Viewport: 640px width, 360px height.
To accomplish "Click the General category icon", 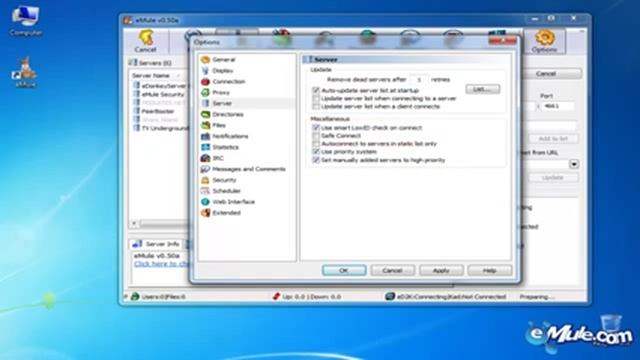I will click(x=205, y=60).
